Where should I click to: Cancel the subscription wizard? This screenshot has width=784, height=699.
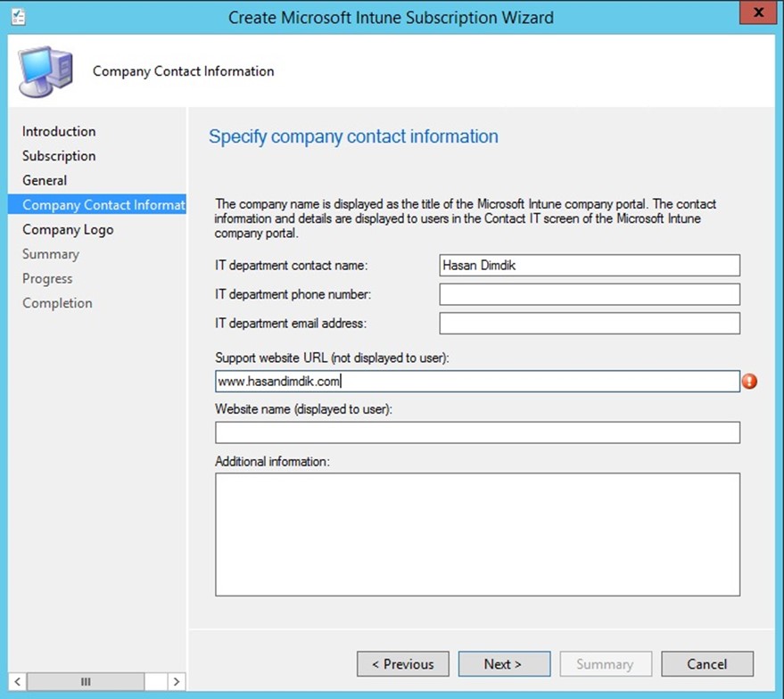point(707,664)
